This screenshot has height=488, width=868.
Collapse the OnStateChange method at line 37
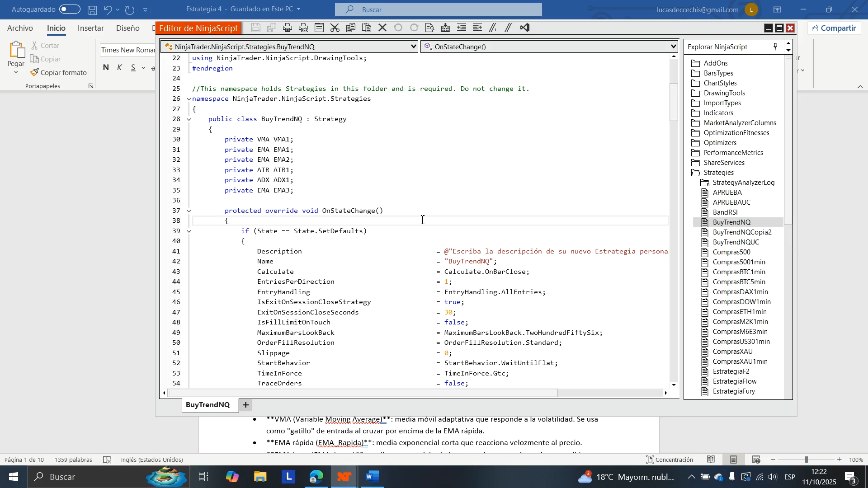pos(189,211)
